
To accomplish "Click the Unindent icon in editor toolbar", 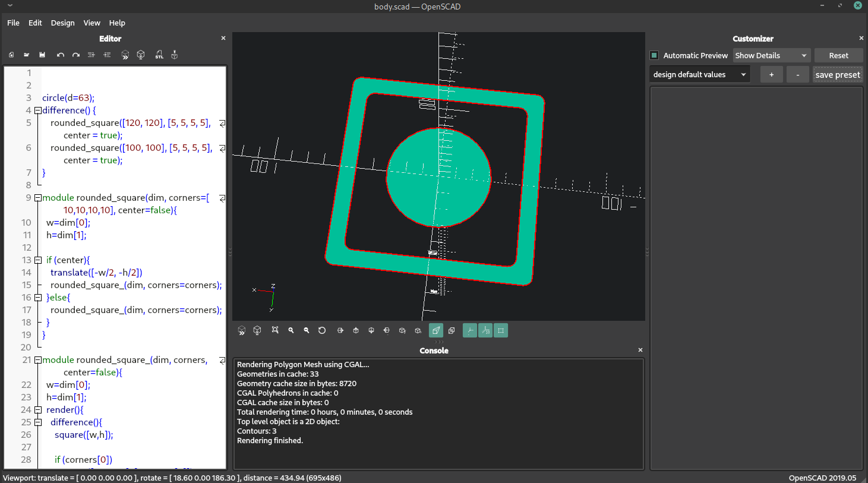I will (x=91, y=55).
